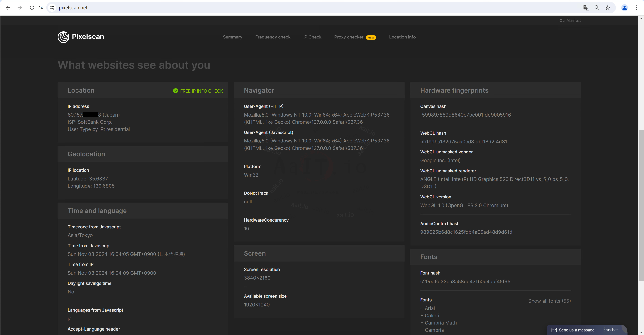
Task: Click User Type by IP: residential text
Action: (99, 129)
